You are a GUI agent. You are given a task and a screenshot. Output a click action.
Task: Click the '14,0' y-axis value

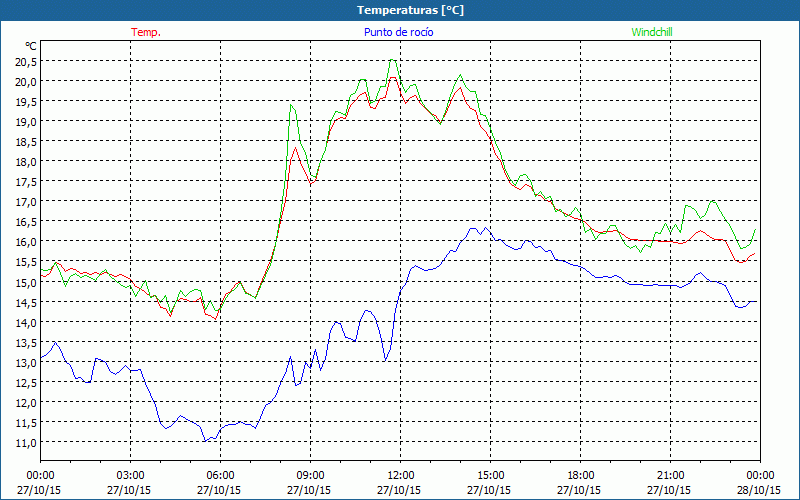[26, 322]
